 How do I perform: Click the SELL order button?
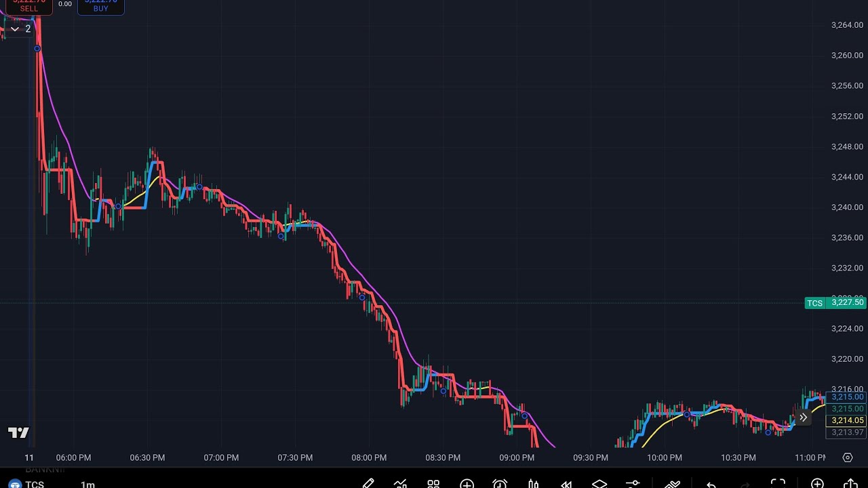click(29, 6)
